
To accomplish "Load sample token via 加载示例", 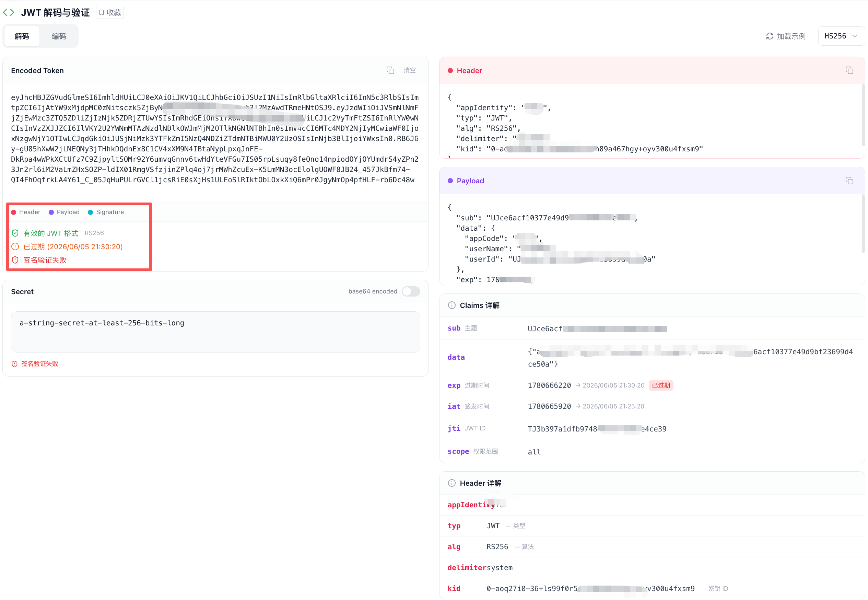I will point(785,36).
